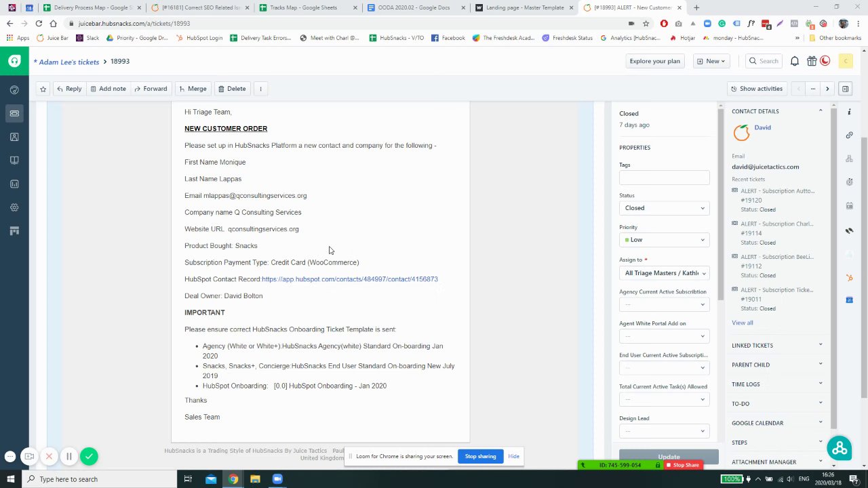Delete this ticket
This screenshot has width=868, height=488.
click(232, 89)
